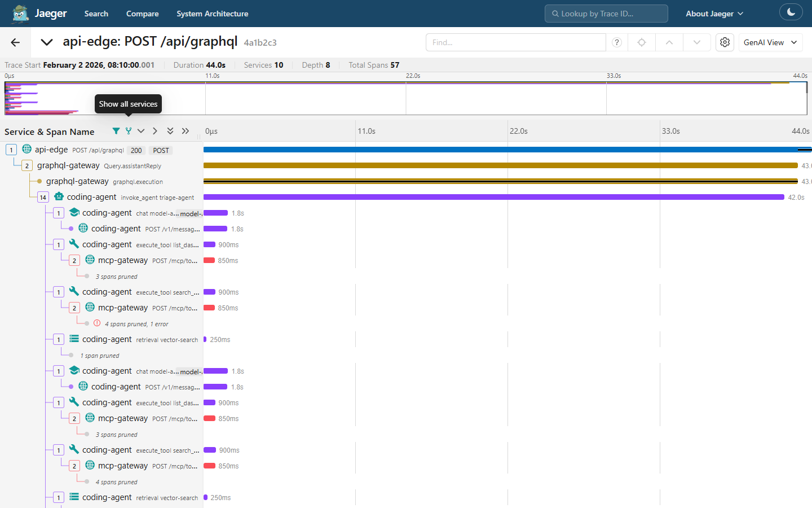Click the globe icon on api-edge row
Image resolution: width=812 pixels, height=508 pixels.
coord(27,149)
